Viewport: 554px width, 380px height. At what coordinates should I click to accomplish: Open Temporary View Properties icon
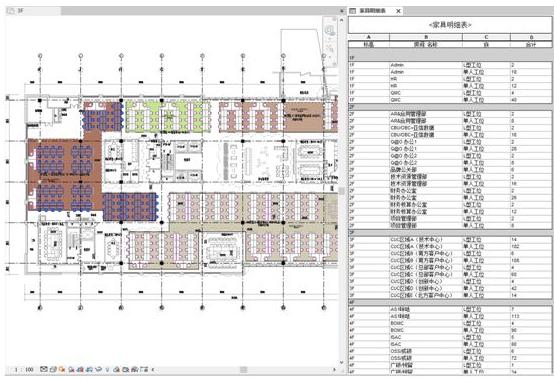[116, 369]
